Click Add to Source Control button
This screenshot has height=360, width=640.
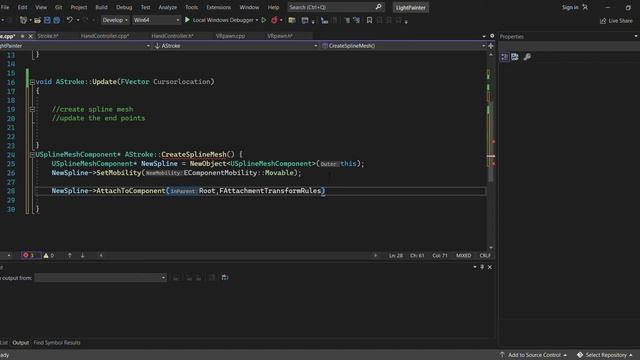click(x=533, y=355)
